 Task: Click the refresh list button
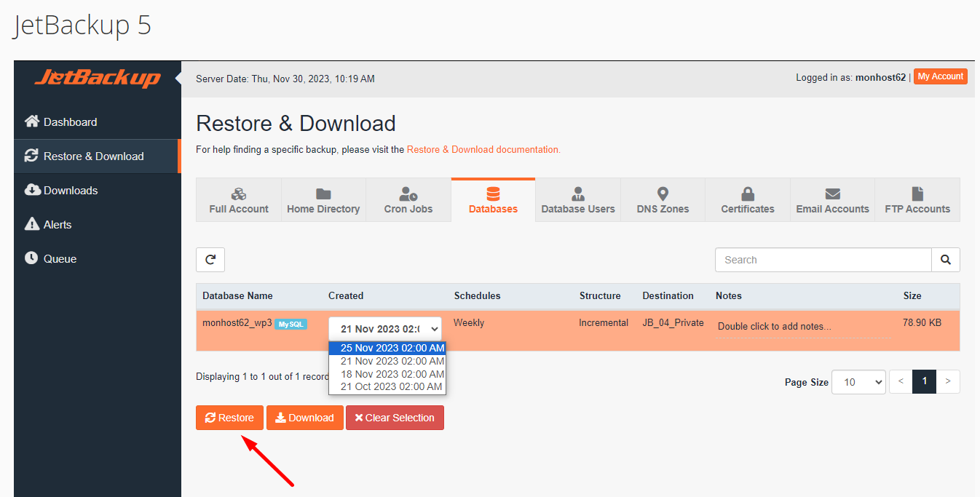point(210,260)
